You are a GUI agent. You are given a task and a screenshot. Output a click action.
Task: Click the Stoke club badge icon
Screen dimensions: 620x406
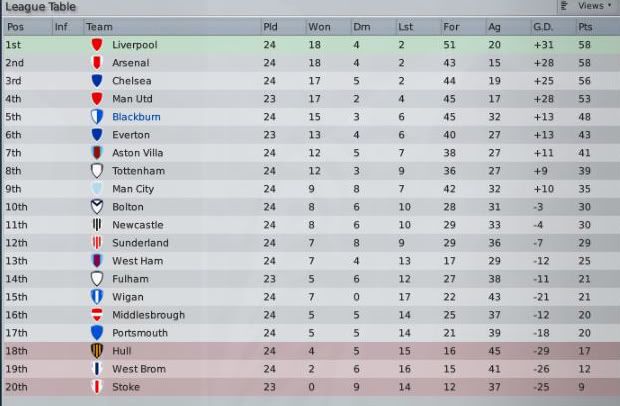[x=97, y=387]
